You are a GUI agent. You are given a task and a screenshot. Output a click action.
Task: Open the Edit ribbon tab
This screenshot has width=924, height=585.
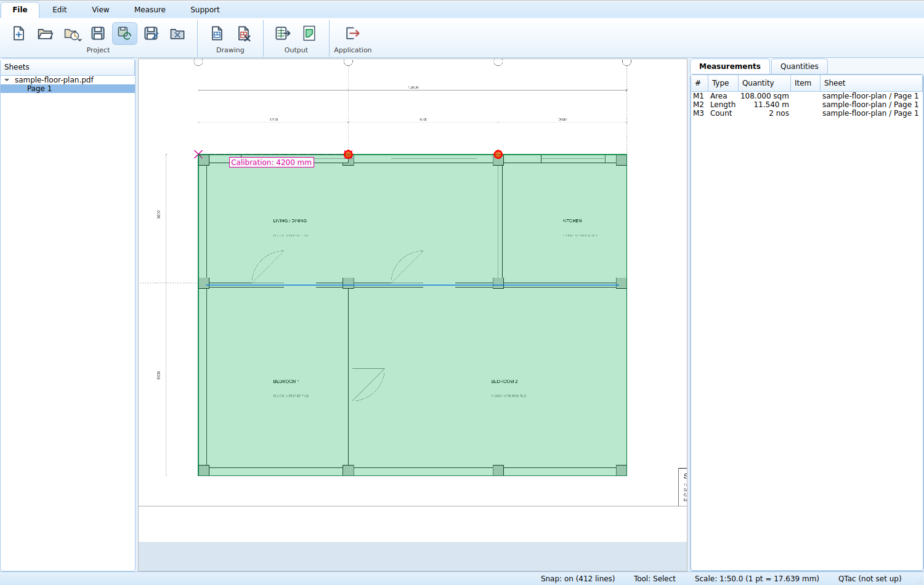(x=60, y=9)
